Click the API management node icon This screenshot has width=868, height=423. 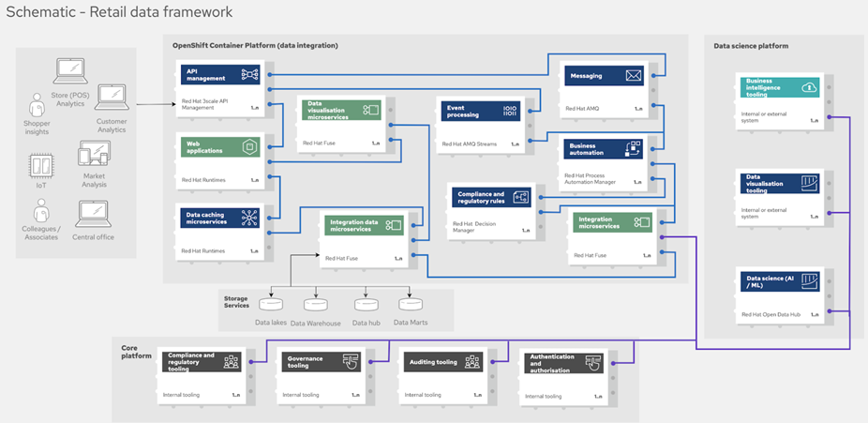pos(249,75)
